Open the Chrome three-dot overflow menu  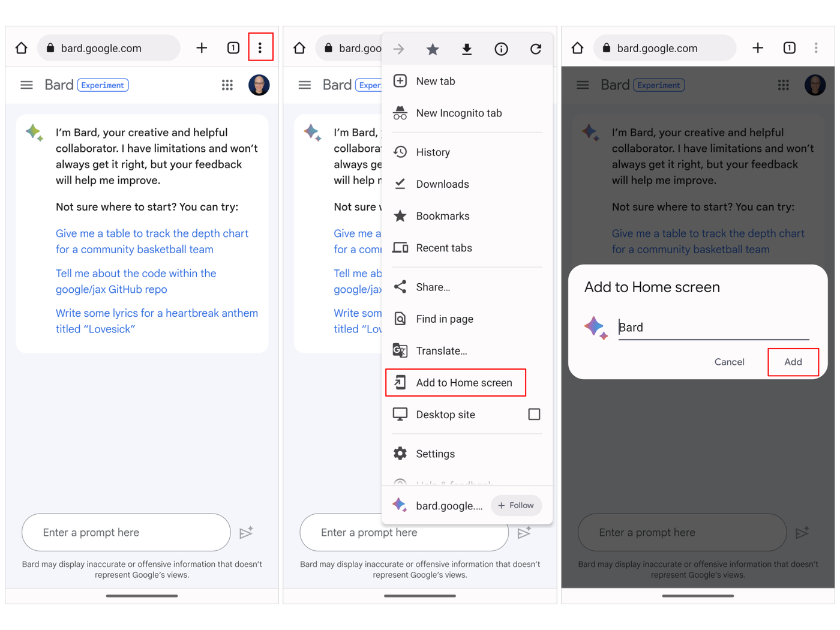point(260,47)
